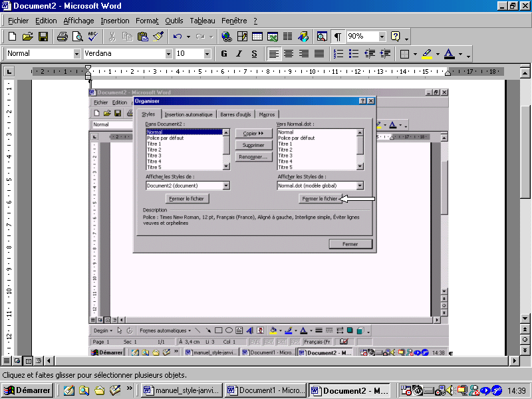
Task: Switch to Print Layout view button
Action: point(28,361)
